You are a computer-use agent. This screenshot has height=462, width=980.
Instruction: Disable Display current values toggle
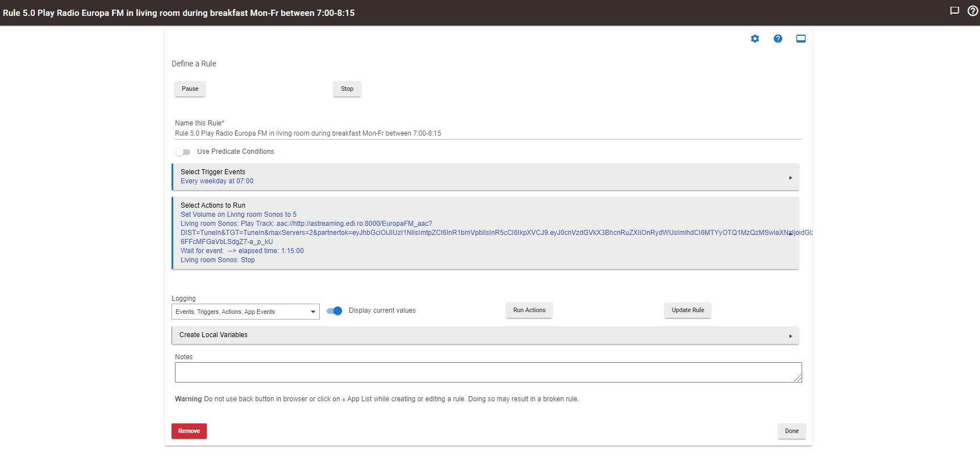click(335, 310)
